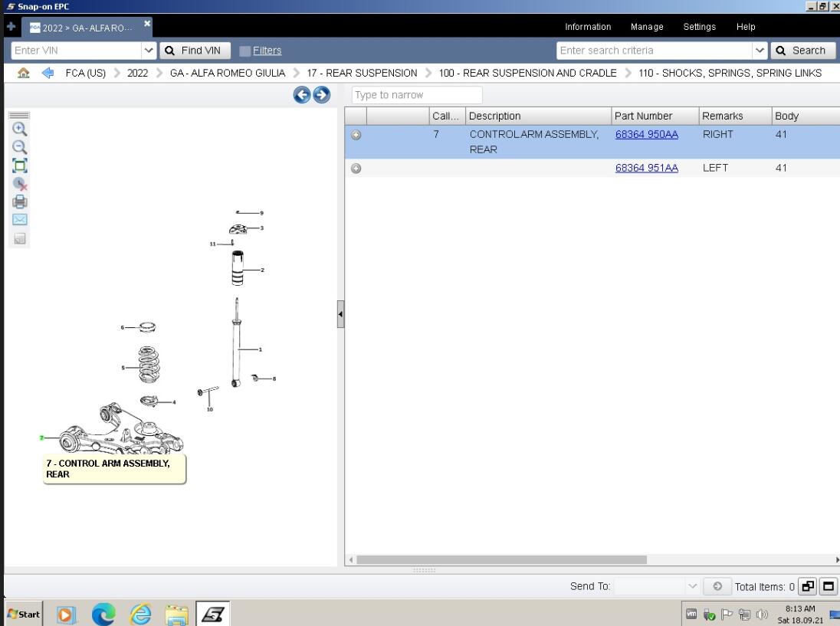Clear diagram callout selection icon
This screenshot has width=840, height=626.
[19, 184]
